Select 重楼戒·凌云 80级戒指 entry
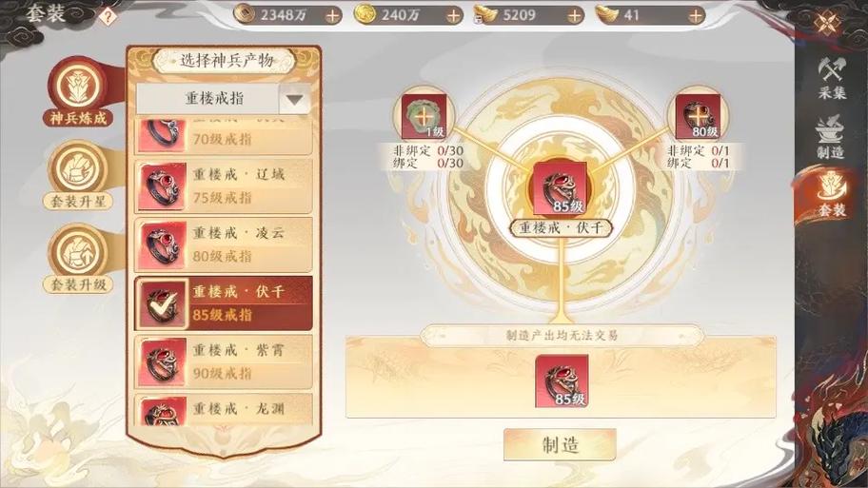The image size is (868, 488). [x=224, y=244]
